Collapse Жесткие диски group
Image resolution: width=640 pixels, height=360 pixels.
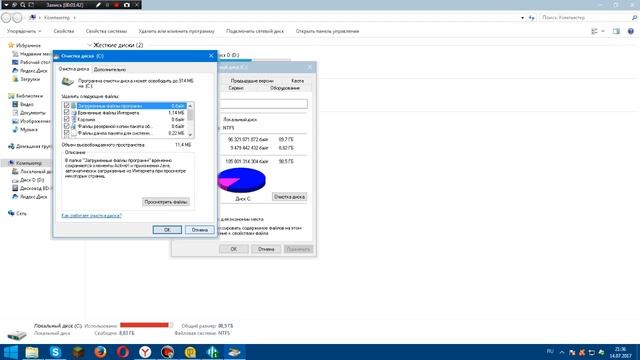pyautogui.click(x=89, y=45)
